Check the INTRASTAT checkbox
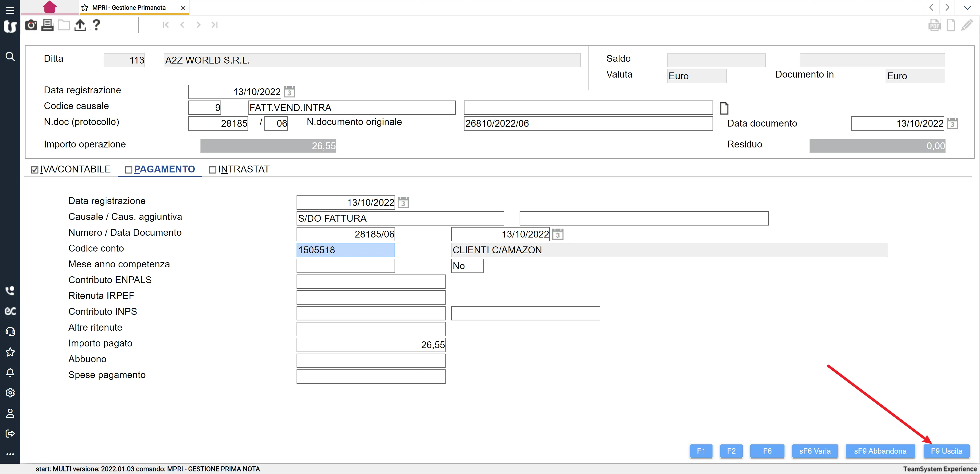This screenshot has height=474, width=980. [213, 170]
